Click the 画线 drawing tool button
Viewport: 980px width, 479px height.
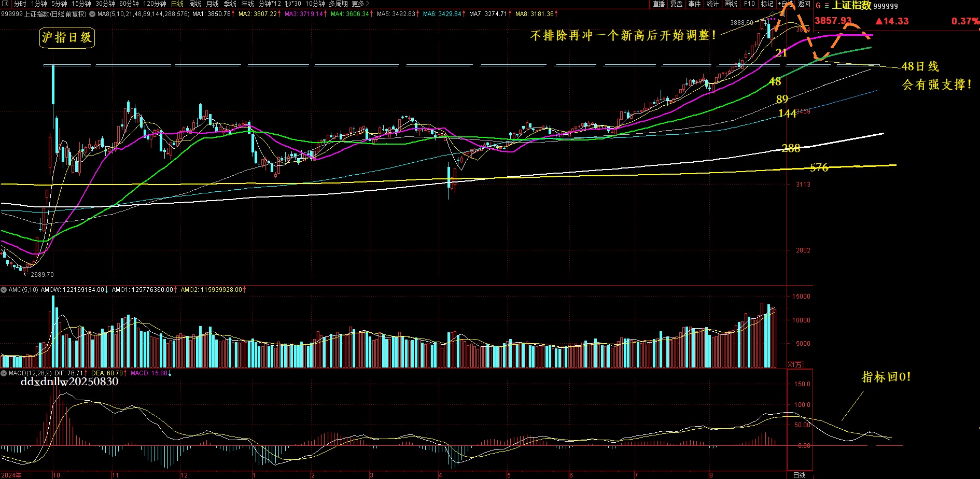(x=731, y=4)
